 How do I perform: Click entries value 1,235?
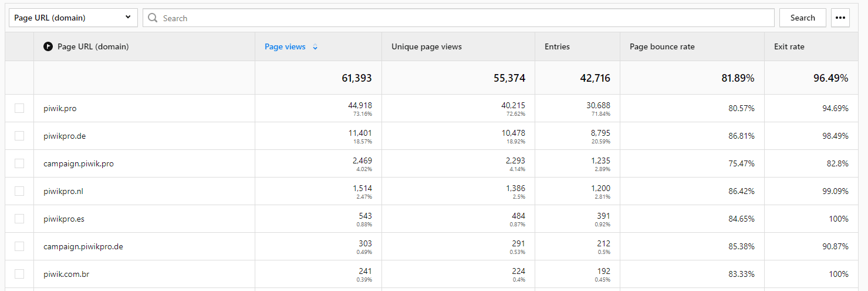point(600,160)
